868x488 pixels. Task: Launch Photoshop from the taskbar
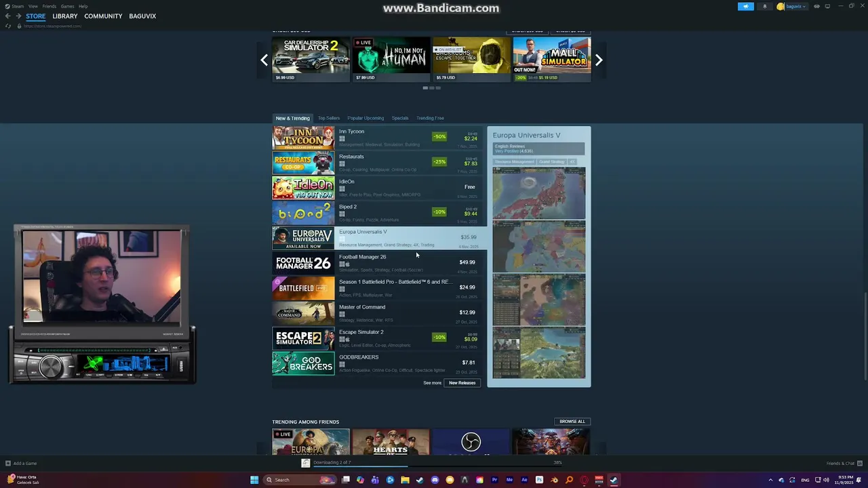(539, 480)
